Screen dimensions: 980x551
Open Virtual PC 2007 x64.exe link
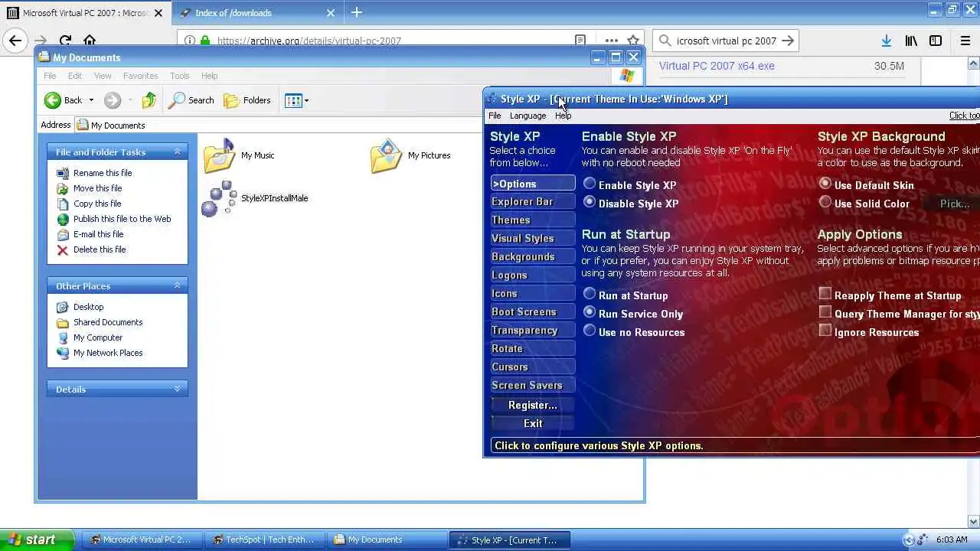[717, 66]
